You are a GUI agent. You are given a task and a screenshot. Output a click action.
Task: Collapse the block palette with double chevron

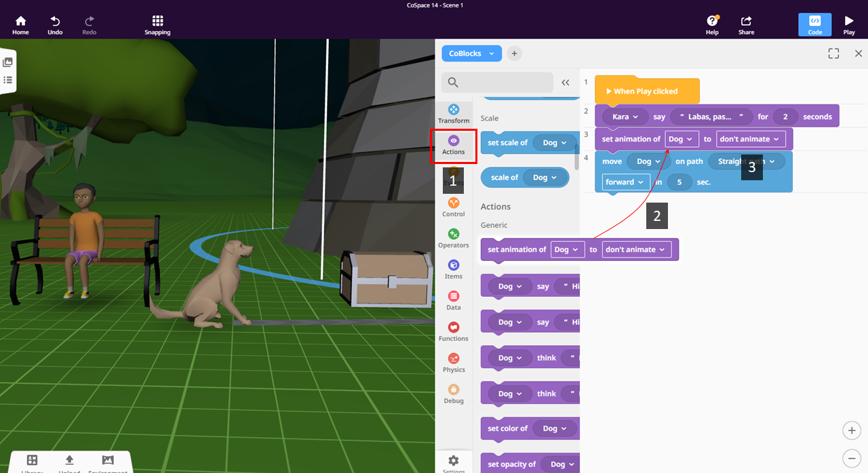(x=566, y=83)
